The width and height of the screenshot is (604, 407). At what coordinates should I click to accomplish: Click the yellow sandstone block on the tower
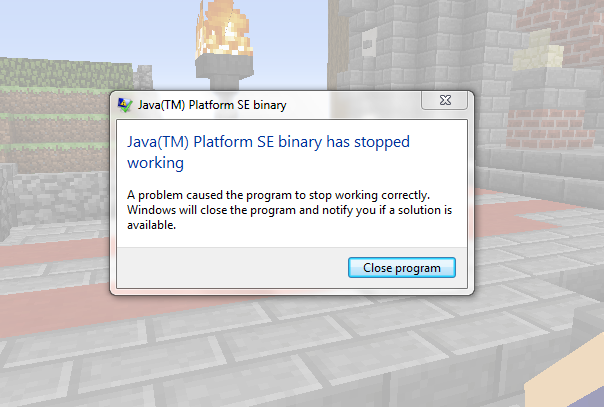[x=539, y=52]
